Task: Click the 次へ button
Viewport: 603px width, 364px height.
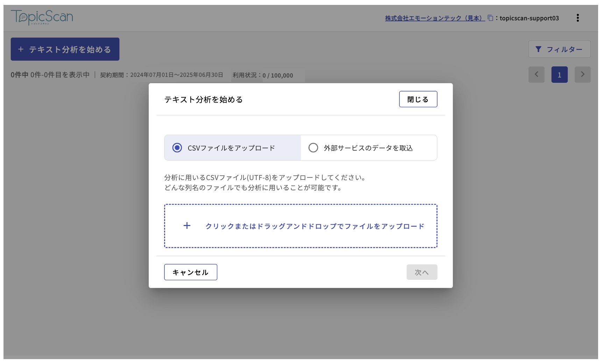Action: click(422, 272)
